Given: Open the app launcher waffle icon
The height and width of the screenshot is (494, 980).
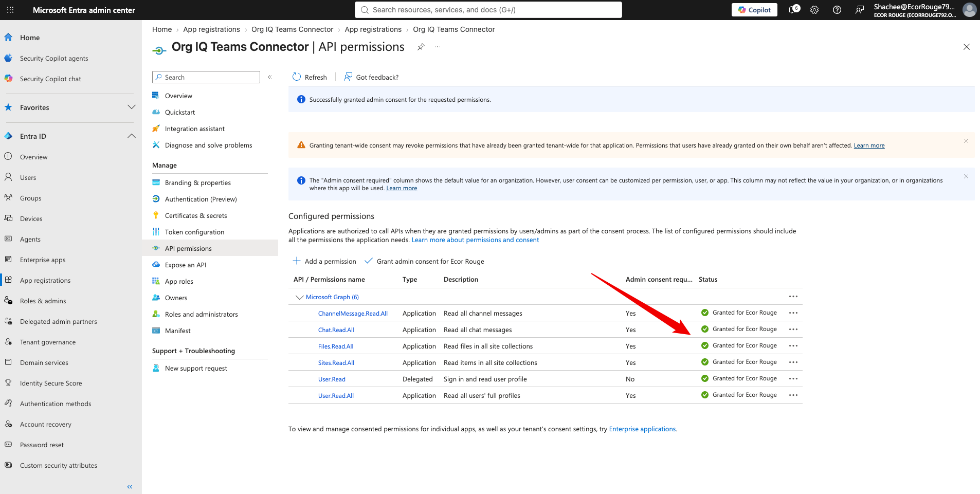Looking at the screenshot, I should coord(10,10).
